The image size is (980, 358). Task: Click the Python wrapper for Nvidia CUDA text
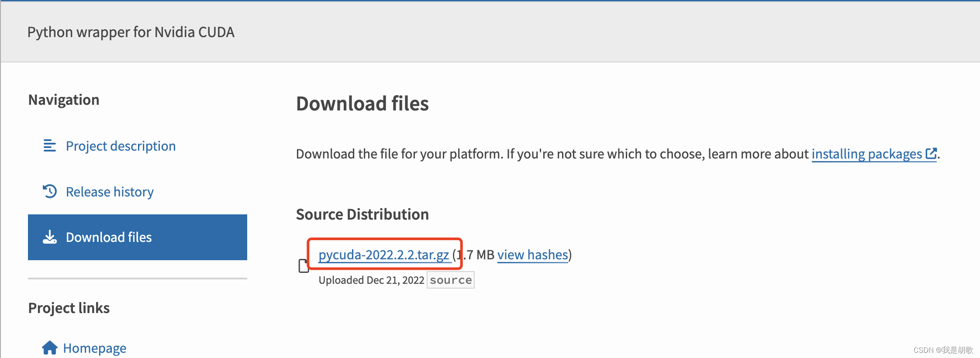coord(131,32)
